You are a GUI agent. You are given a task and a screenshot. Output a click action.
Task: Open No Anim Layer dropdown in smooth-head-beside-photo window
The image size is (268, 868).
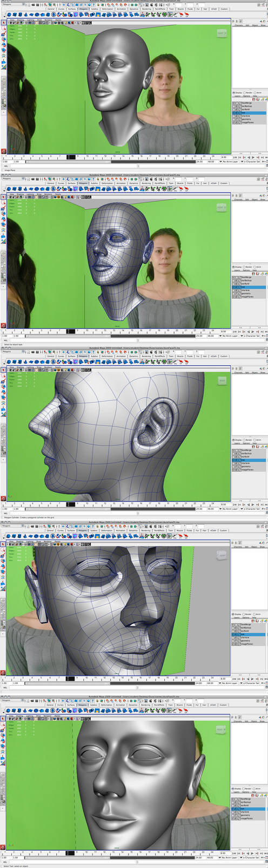tap(230, 161)
